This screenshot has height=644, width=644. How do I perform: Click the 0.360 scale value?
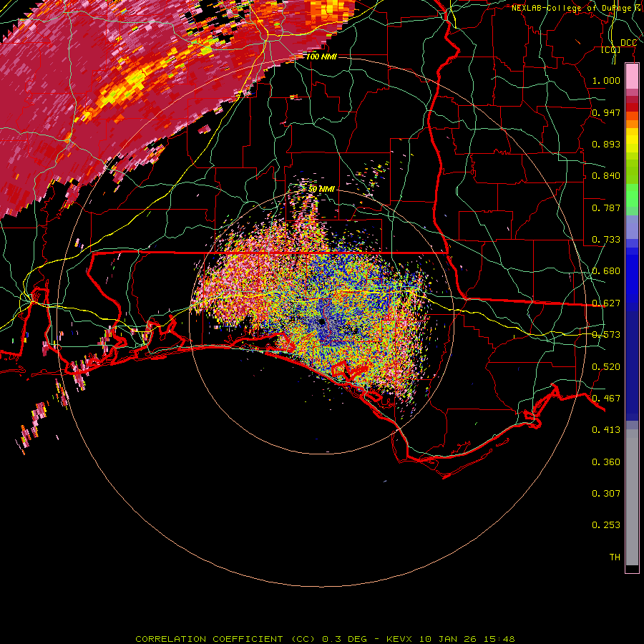(x=606, y=462)
